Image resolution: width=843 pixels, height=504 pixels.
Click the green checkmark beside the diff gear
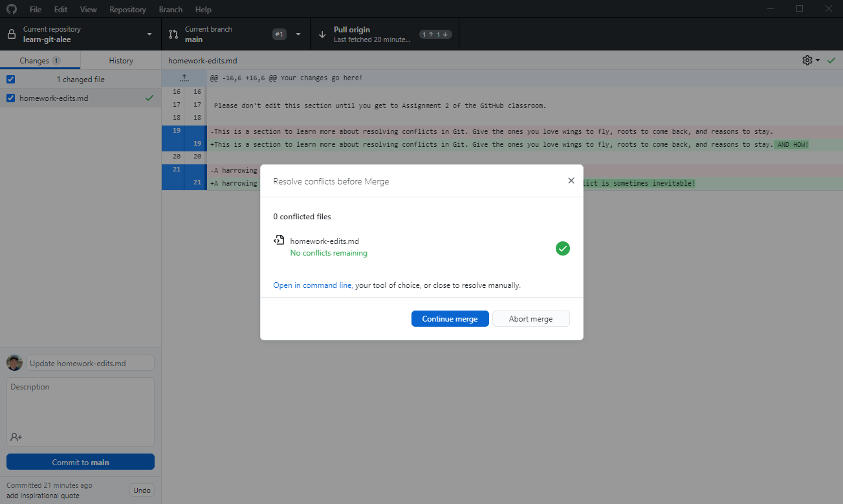831,60
